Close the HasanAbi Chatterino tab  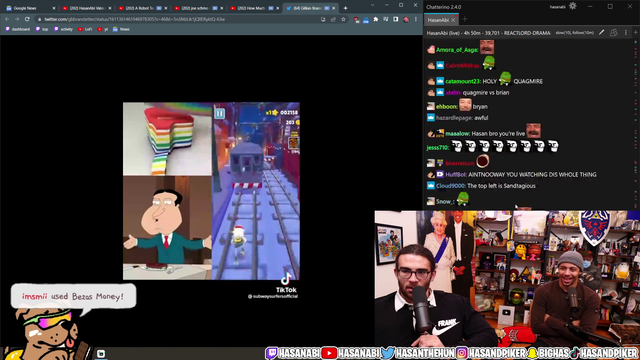453,20
